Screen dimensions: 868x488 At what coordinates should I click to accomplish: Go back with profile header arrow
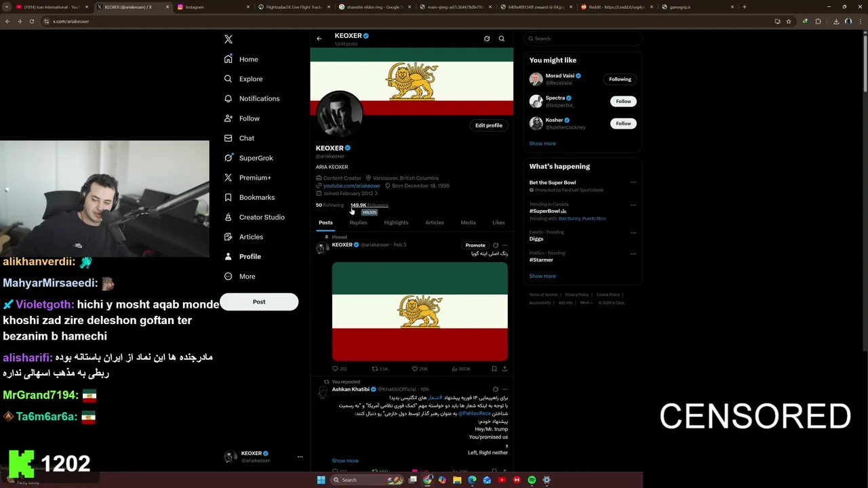(x=319, y=39)
